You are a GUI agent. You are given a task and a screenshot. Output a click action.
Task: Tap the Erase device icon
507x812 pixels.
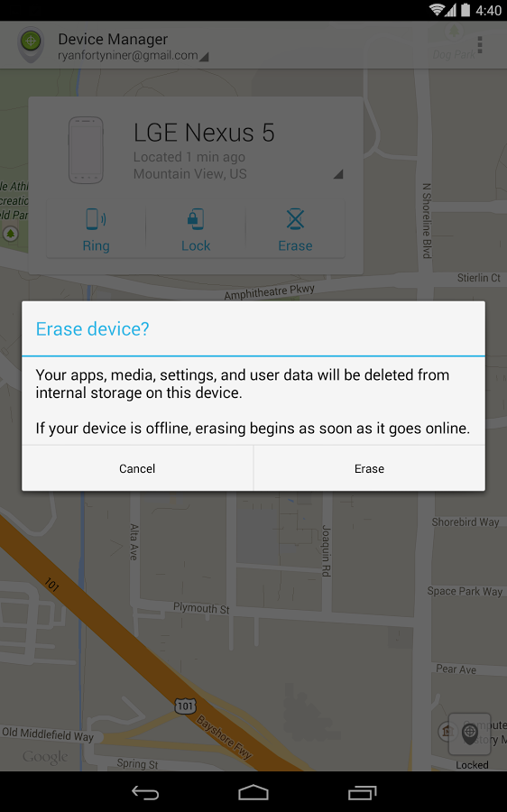(295, 219)
